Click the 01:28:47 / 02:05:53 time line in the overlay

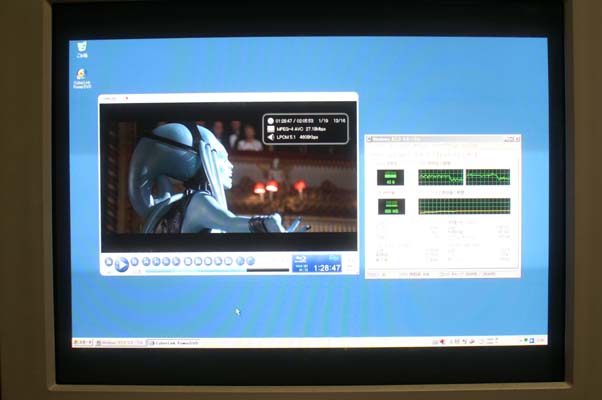pos(294,121)
